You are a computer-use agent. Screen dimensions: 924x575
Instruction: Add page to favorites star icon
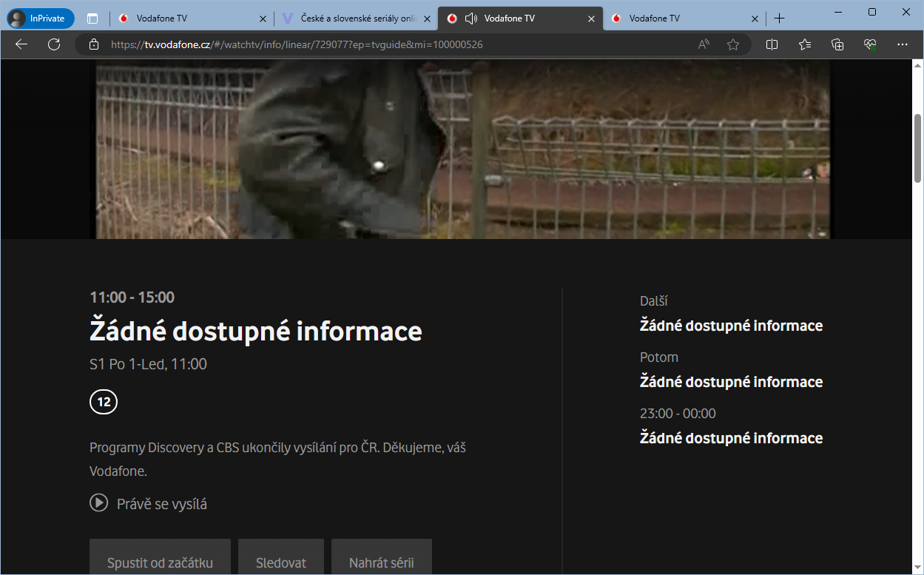pyautogui.click(x=733, y=44)
